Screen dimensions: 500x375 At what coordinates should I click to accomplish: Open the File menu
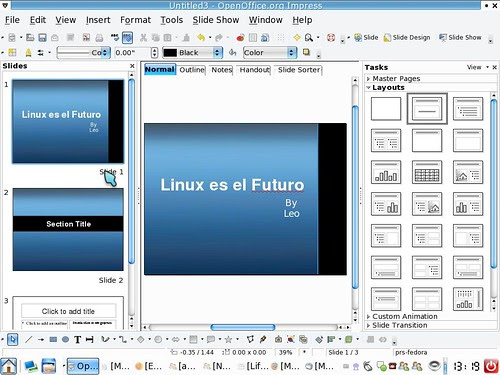(x=12, y=20)
